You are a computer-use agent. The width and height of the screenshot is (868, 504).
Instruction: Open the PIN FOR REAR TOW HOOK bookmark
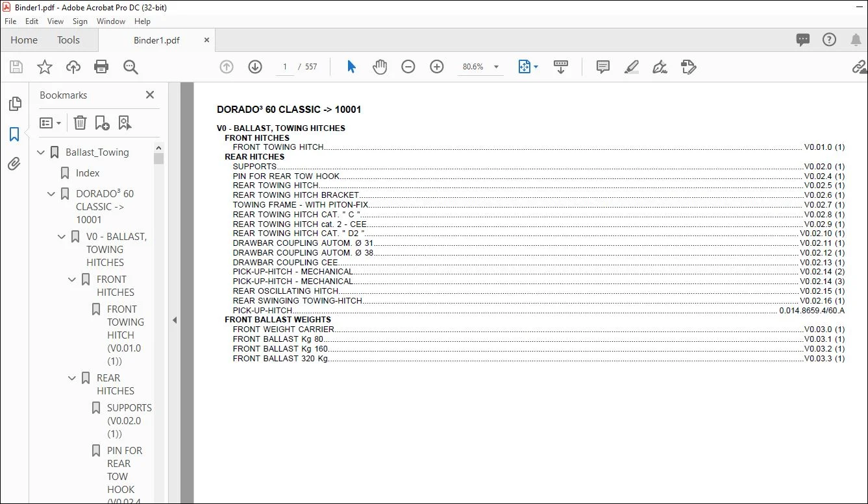(125, 477)
